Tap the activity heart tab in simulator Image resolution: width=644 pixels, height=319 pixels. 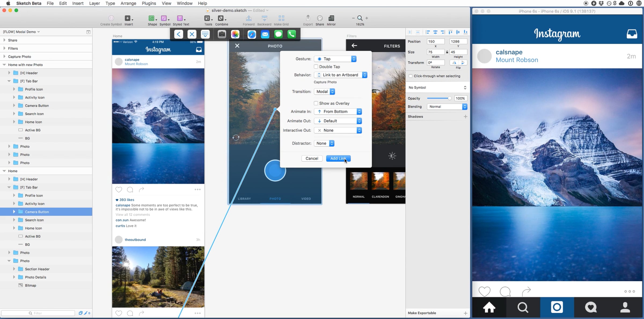click(x=591, y=307)
